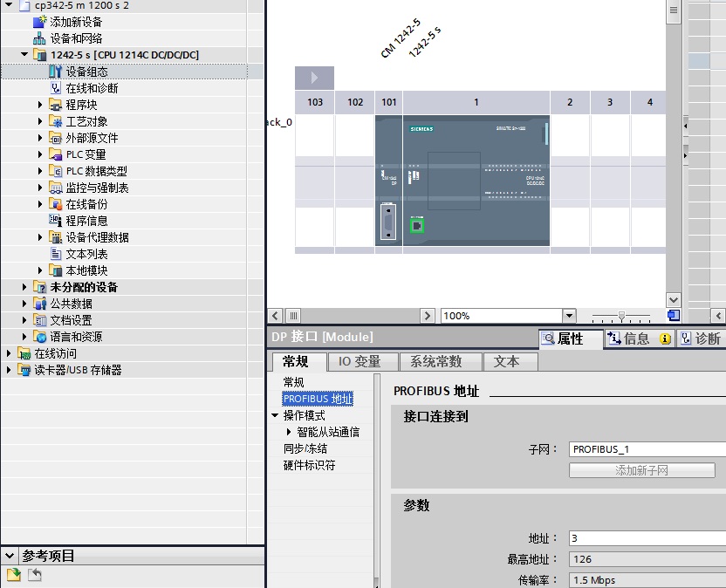Expand the 智能从站通信 properties entry
Viewport: 726px width, 588px height.
289,432
